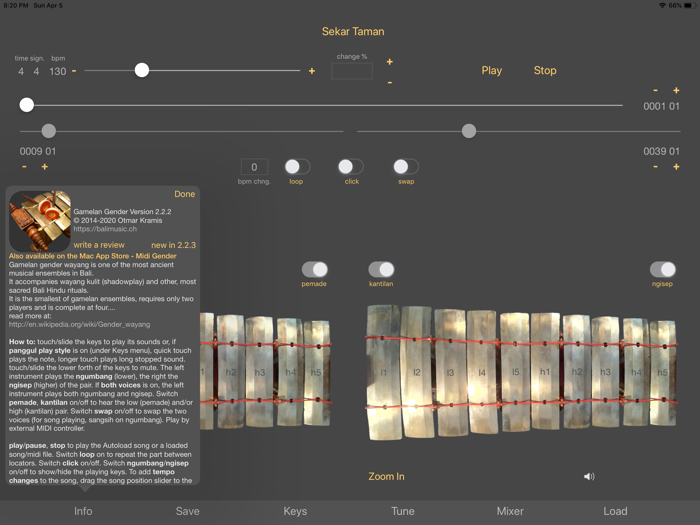
Task: Tap the second time signature 4
Action: tap(36, 71)
